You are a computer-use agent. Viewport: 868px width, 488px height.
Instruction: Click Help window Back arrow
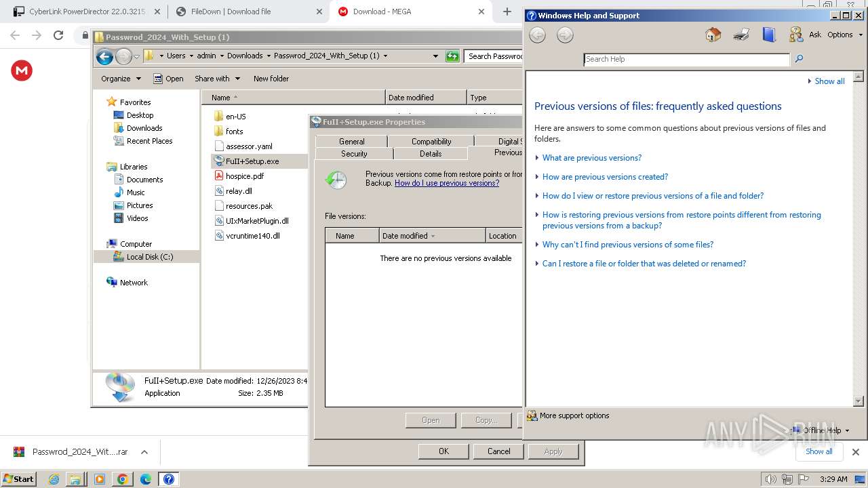click(537, 35)
